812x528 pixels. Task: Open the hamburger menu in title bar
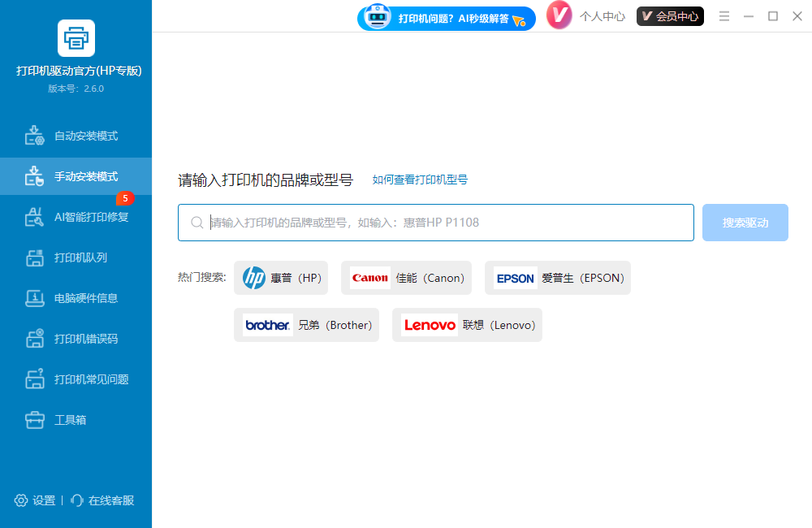(x=724, y=16)
